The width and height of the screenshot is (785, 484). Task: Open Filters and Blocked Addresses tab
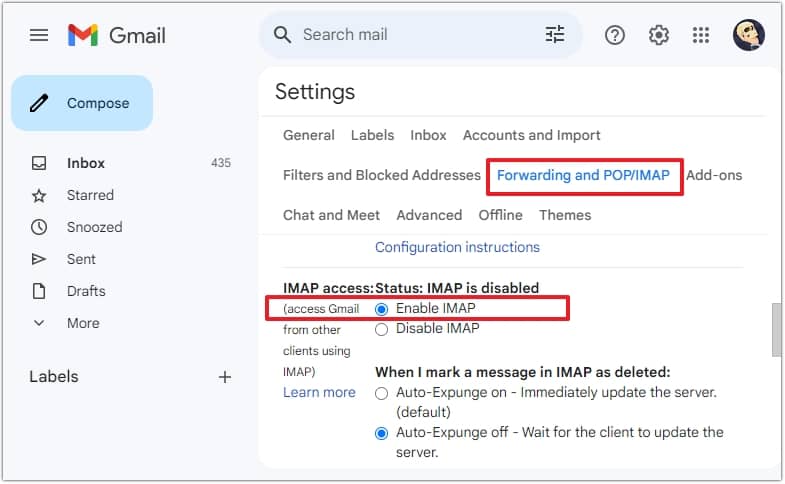click(381, 175)
